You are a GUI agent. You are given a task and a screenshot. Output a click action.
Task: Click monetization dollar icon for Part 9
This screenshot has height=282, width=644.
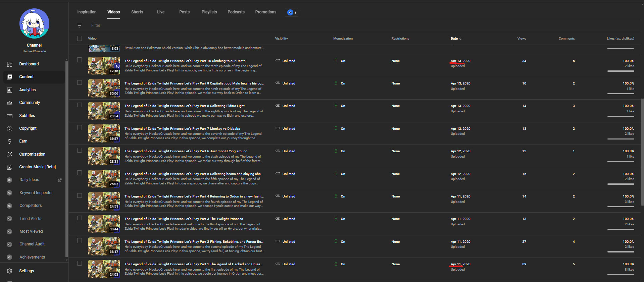[336, 83]
